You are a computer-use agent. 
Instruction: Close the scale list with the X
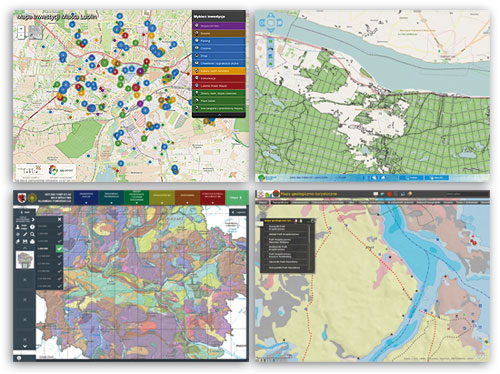click(x=59, y=219)
